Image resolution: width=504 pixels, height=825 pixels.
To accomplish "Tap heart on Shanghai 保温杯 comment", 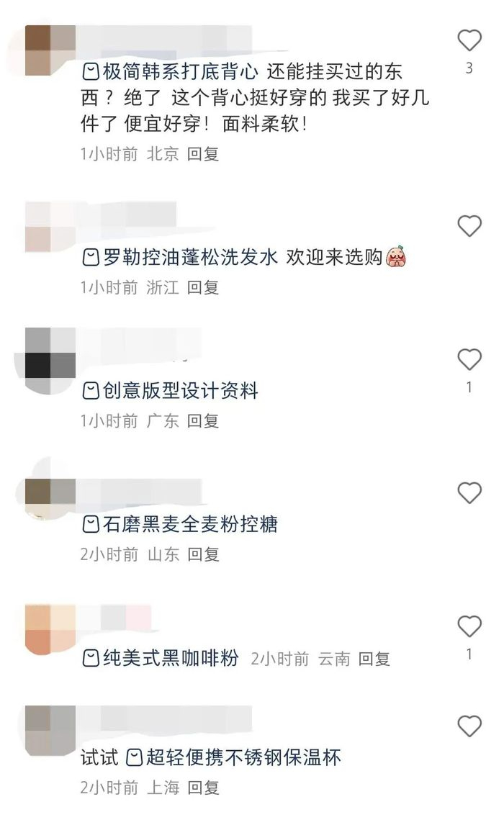I will (x=469, y=726).
